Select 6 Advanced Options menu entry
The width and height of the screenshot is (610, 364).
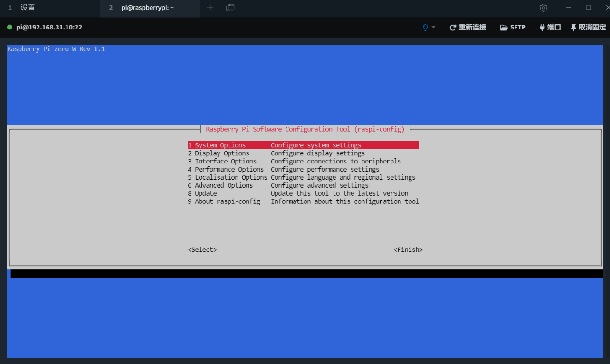(x=278, y=186)
